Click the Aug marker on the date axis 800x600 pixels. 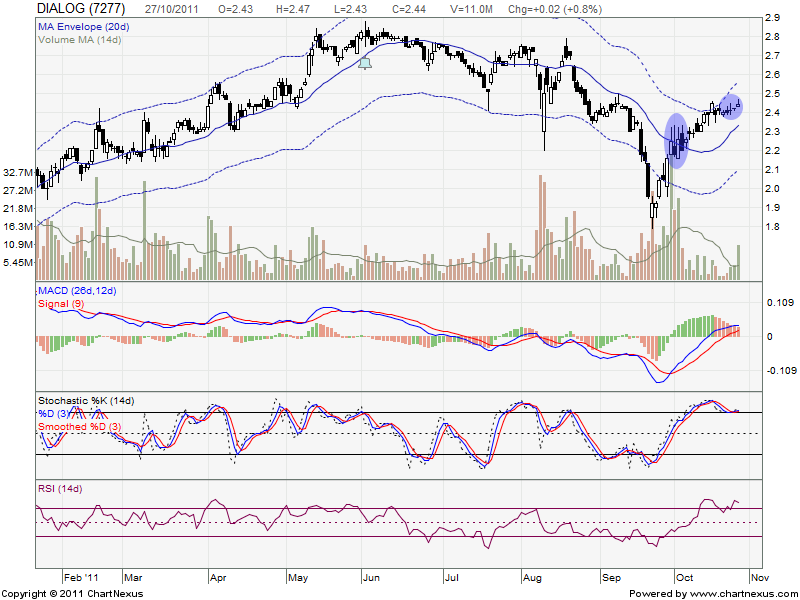tap(530, 577)
